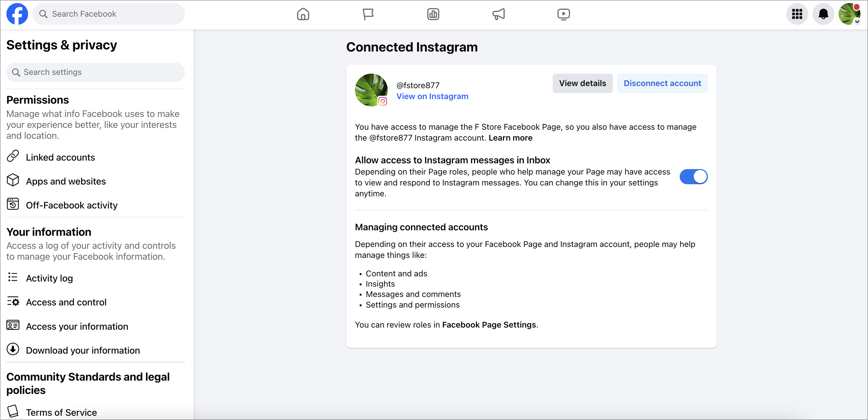Open the grid menu icon
Image resolution: width=868 pixels, height=420 pixels.
(797, 14)
